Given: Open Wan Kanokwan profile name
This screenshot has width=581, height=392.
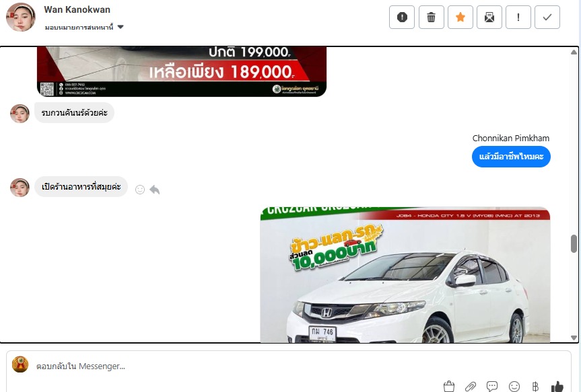Looking at the screenshot, I should click(x=77, y=9).
